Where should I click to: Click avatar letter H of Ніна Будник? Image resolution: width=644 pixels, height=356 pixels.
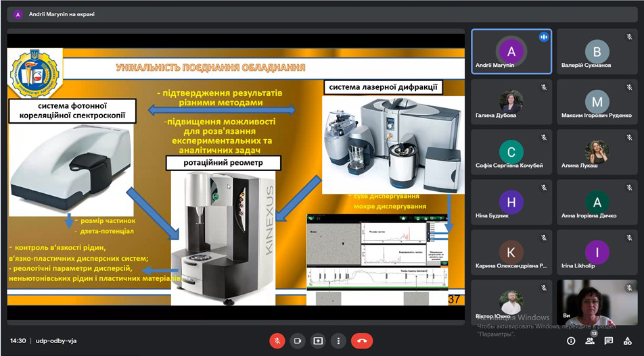click(x=511, y=202)
